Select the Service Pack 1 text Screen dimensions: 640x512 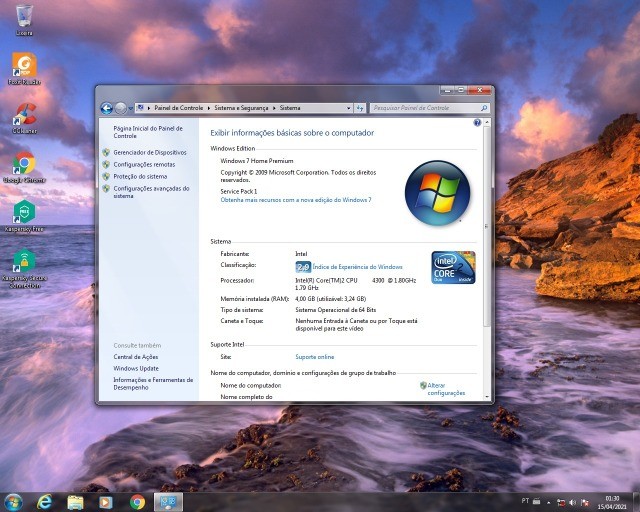click(239, 191)
